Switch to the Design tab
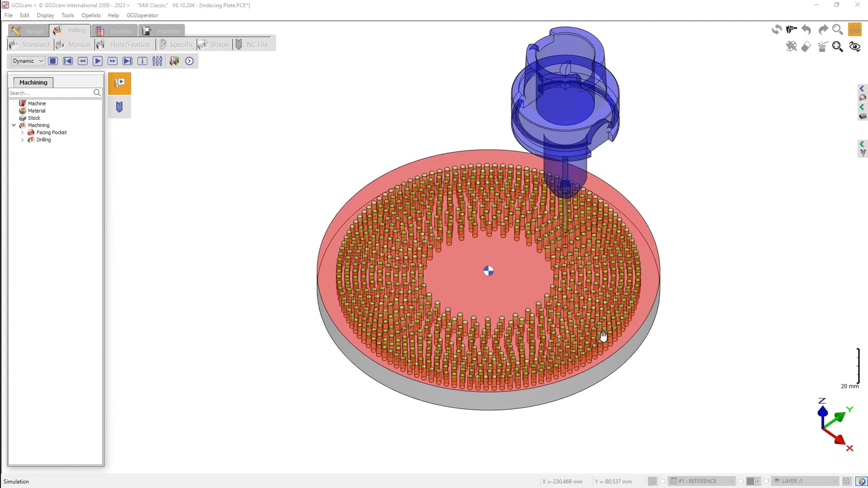The height and width of the screenshot is (488, 868). (29, 31)
